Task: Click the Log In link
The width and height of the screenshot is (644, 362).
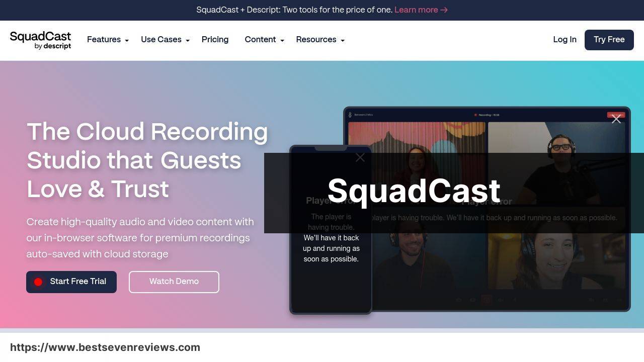Action: click(x=565, y=40)
